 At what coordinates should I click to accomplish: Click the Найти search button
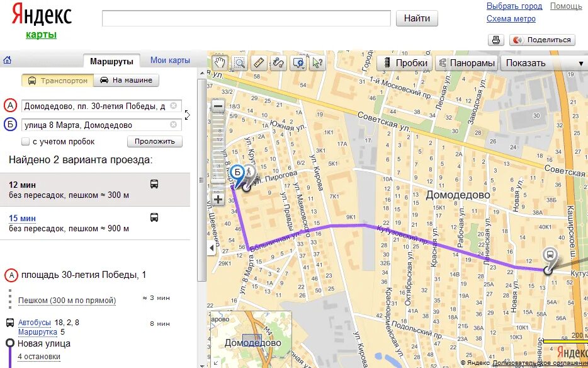417,18
